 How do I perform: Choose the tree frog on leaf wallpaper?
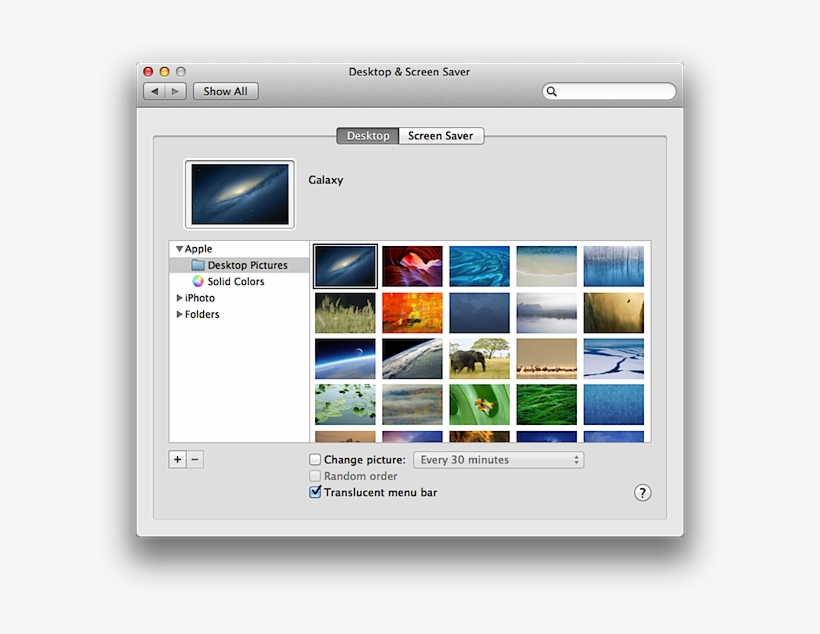[x=479, y=405]
